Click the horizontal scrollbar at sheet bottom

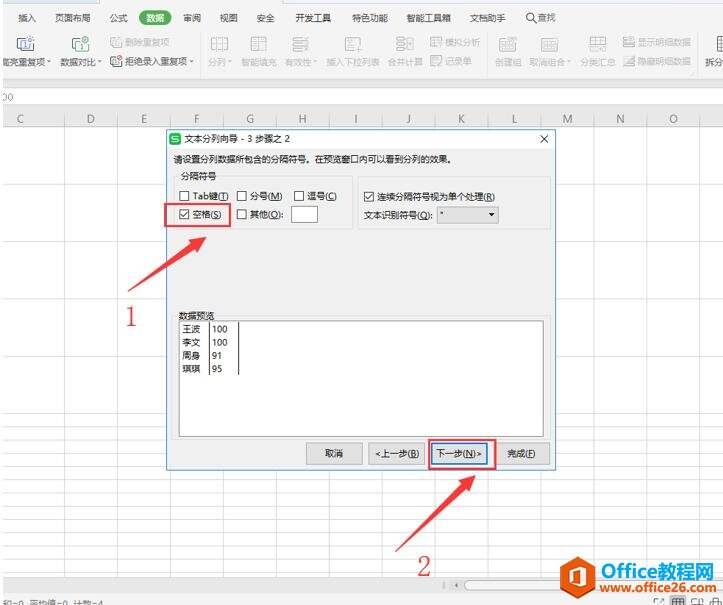point(512,585)
